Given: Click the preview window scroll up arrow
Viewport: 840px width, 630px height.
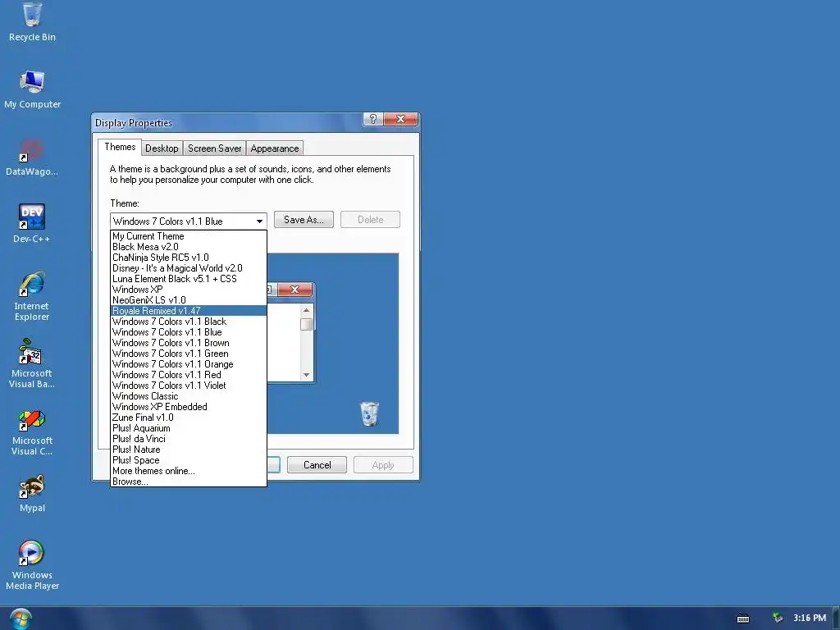Looking at the screenshot, I should [x=307, y=310].
